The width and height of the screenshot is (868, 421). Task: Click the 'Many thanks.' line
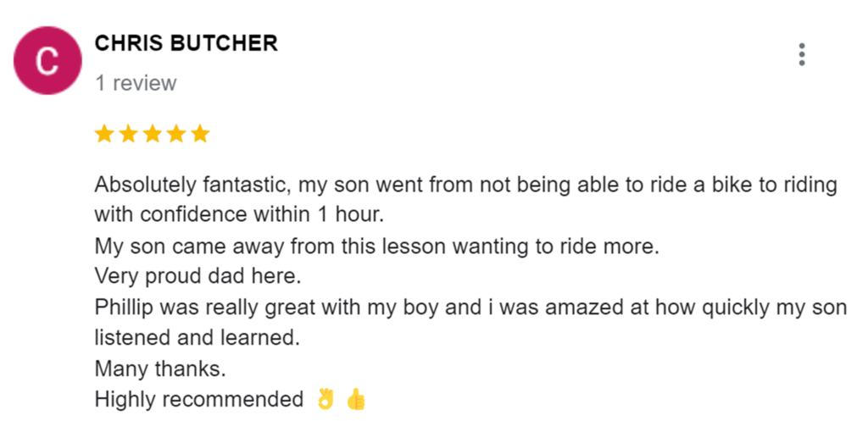[x=148, y=368]
